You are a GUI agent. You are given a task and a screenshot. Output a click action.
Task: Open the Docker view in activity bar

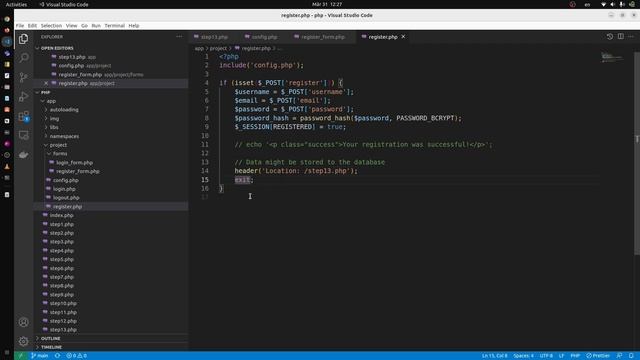[24, 155]
